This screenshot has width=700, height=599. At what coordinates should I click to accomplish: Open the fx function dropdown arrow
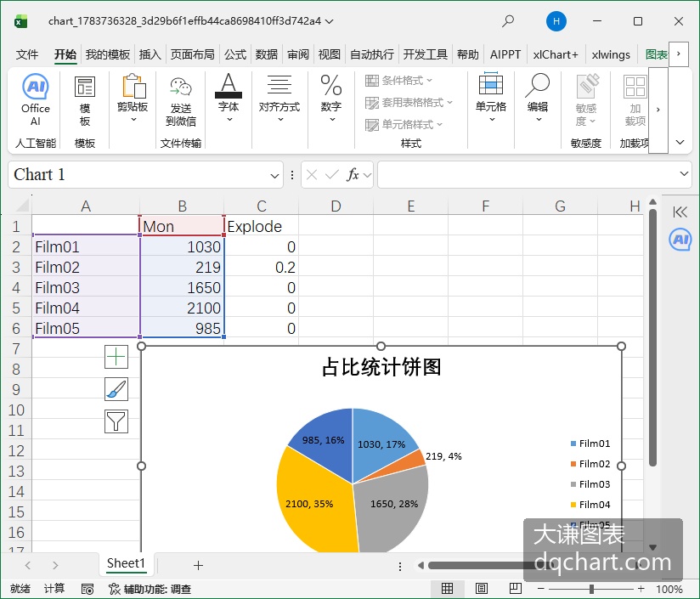pyautogui.click(x=367, y=175)
